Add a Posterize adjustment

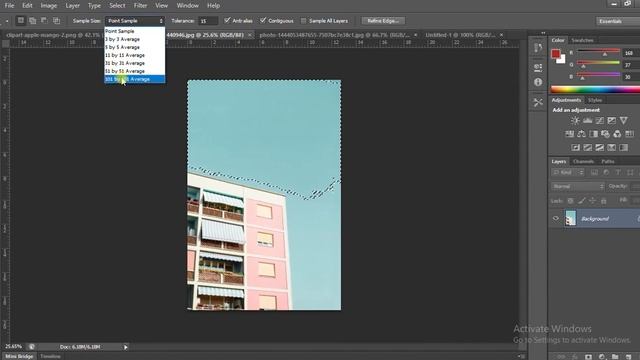point(587,148)
